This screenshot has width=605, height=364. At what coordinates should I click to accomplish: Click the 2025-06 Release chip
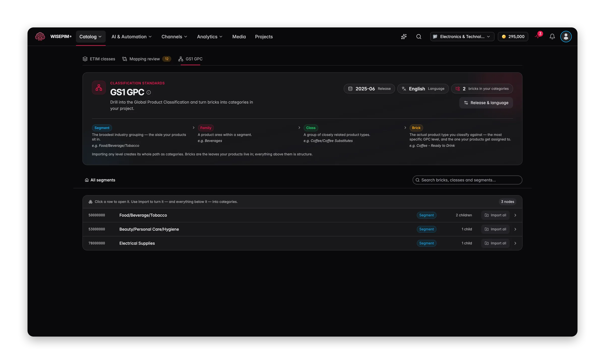click(x=369, y=89)
